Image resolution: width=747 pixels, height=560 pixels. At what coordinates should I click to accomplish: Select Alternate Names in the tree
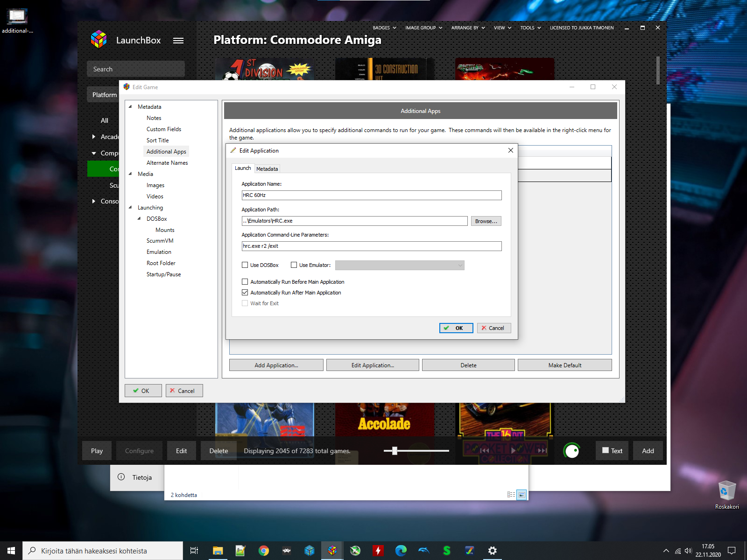[x=167, y=163]
